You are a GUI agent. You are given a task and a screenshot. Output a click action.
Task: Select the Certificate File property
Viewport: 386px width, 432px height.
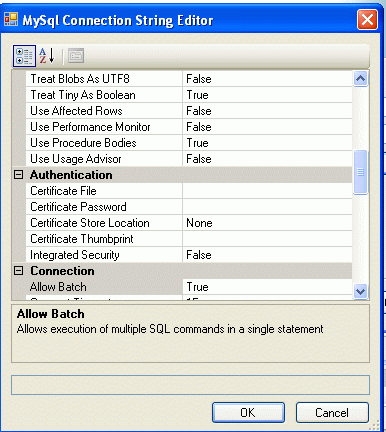[x=104, y=191]
